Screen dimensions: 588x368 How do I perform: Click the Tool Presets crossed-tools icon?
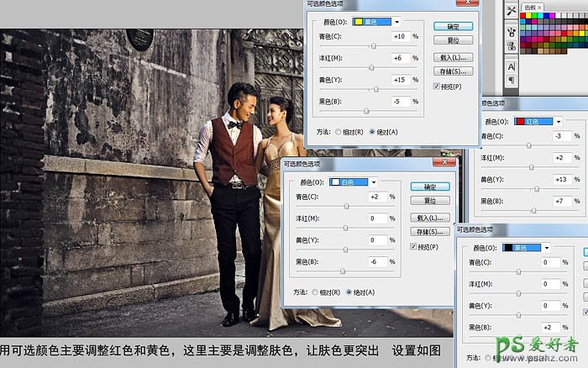[x=512, y=13]
